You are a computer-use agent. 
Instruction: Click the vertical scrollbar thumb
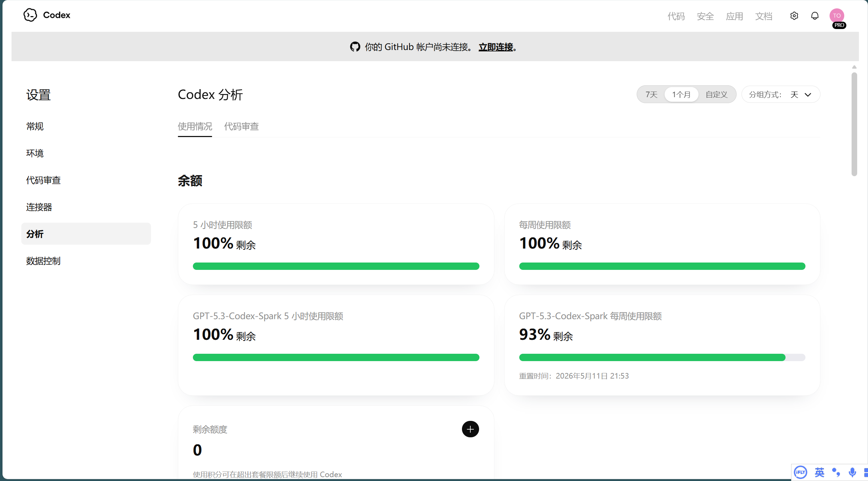pos(854,124)
